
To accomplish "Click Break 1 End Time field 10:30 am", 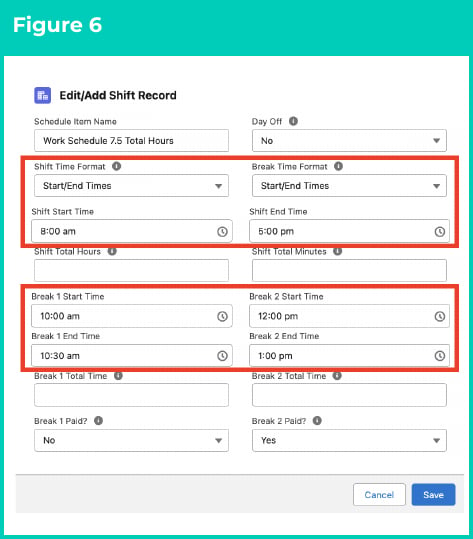I will pyautogui.click(x=132, y=356).
